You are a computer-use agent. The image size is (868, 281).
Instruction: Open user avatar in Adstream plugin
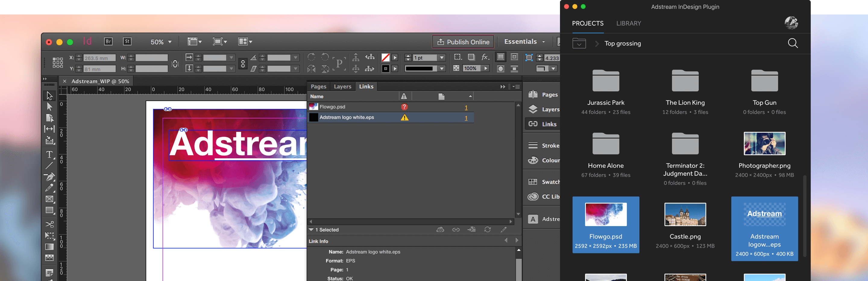coord(791,23)
